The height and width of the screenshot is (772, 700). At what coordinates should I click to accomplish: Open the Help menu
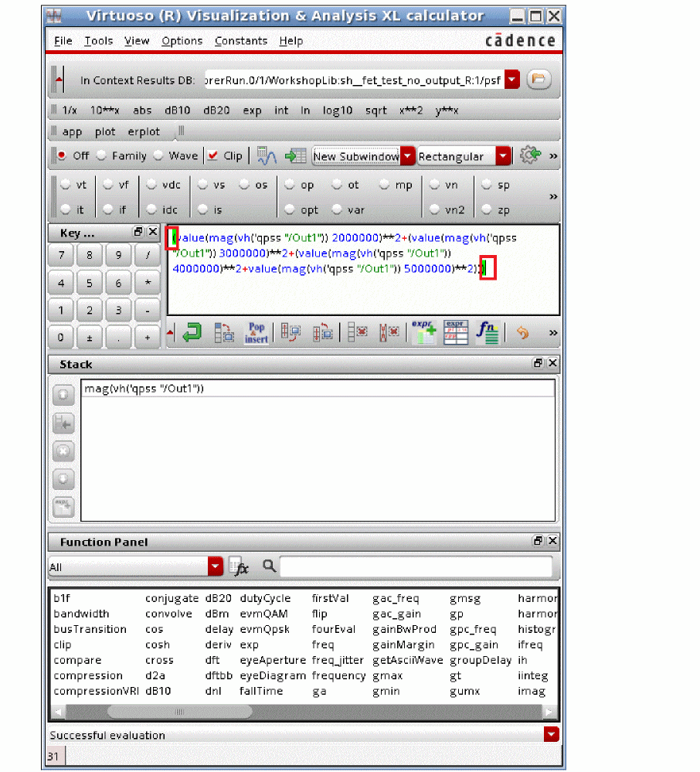click(x=291, y=41)
